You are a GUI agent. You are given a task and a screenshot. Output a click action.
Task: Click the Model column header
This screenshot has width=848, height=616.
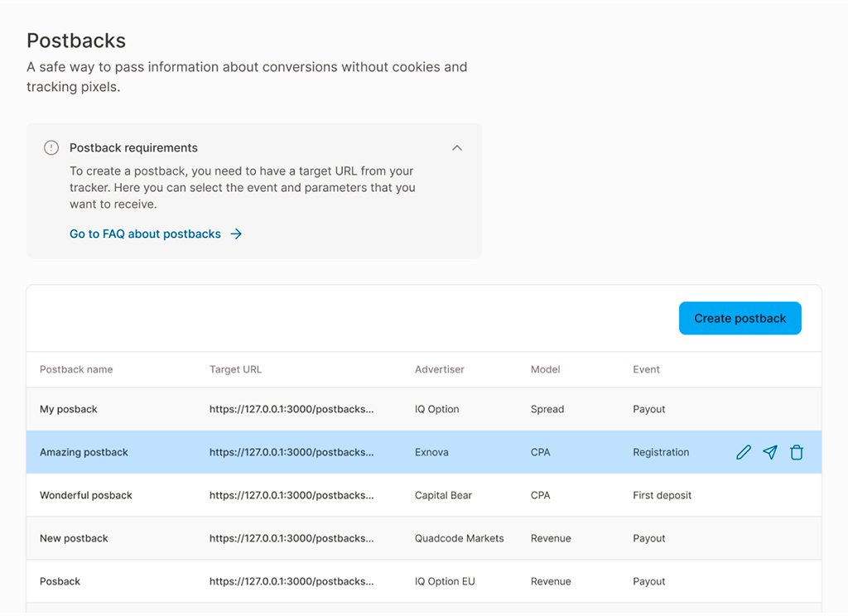(x=546, y=369)
